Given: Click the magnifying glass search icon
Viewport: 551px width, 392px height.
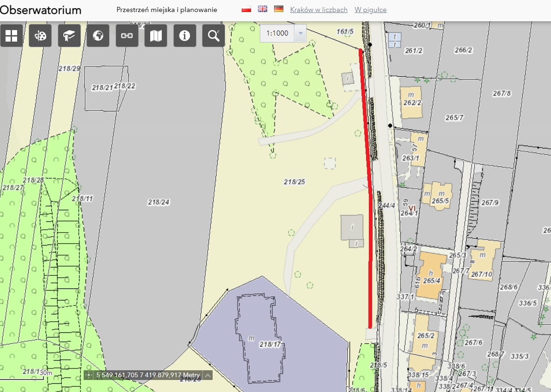Looking at the screenshot, I should (x=214, y=36).
